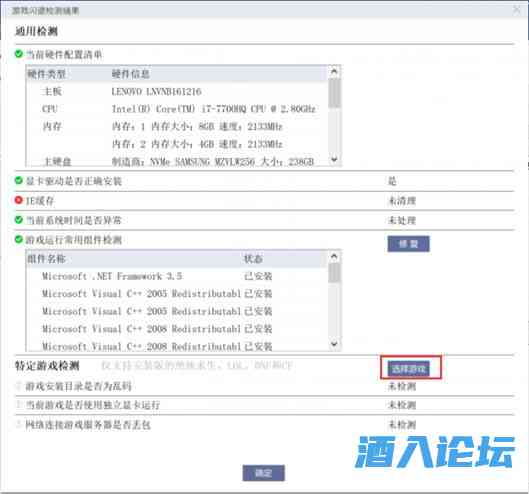Click the red error icon beside IE缓存
The image size is (529, 494).
[x=19, y=200]
